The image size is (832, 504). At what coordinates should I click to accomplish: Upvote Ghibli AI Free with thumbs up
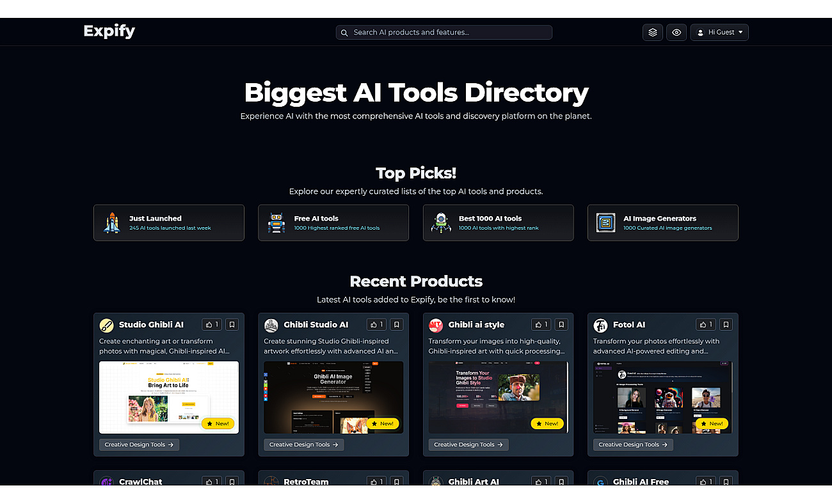[706, 481]
